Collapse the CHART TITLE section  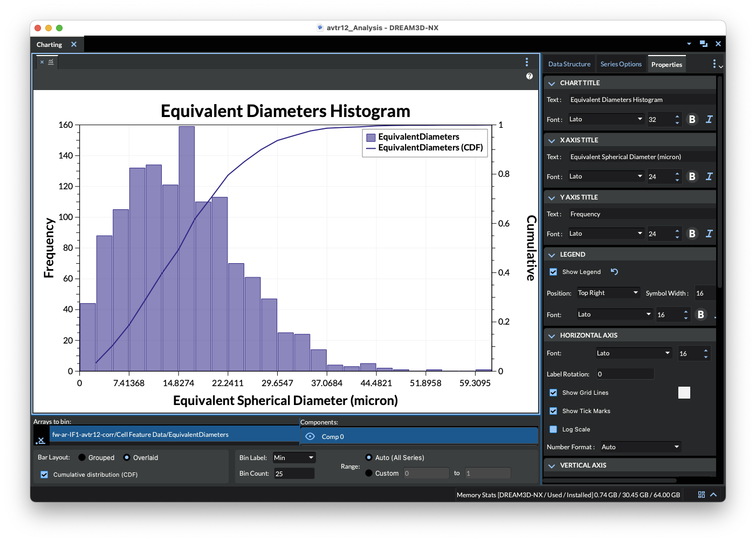point(552,83)
